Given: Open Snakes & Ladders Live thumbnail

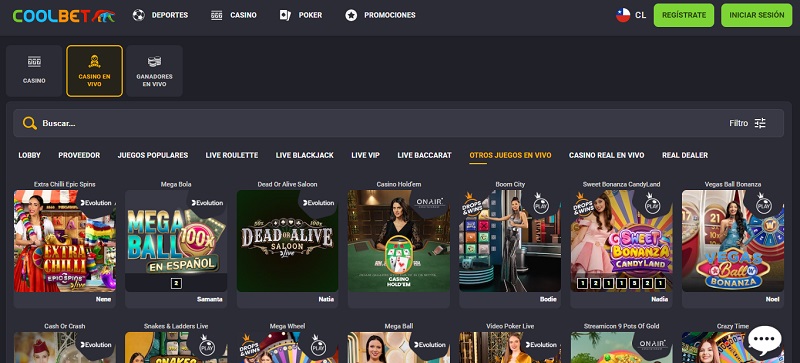Looking at the screenshot, I should [176, 348].
